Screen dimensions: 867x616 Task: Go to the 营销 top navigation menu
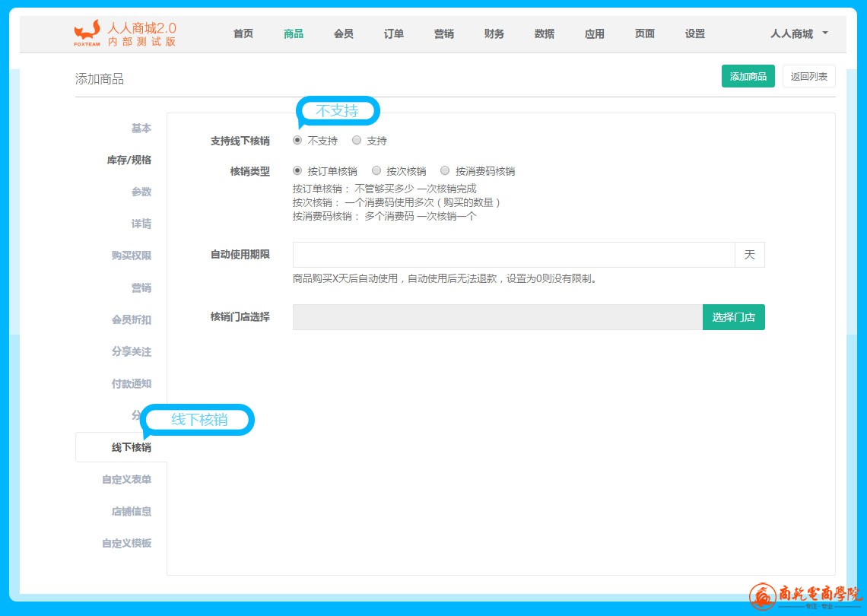444,33
